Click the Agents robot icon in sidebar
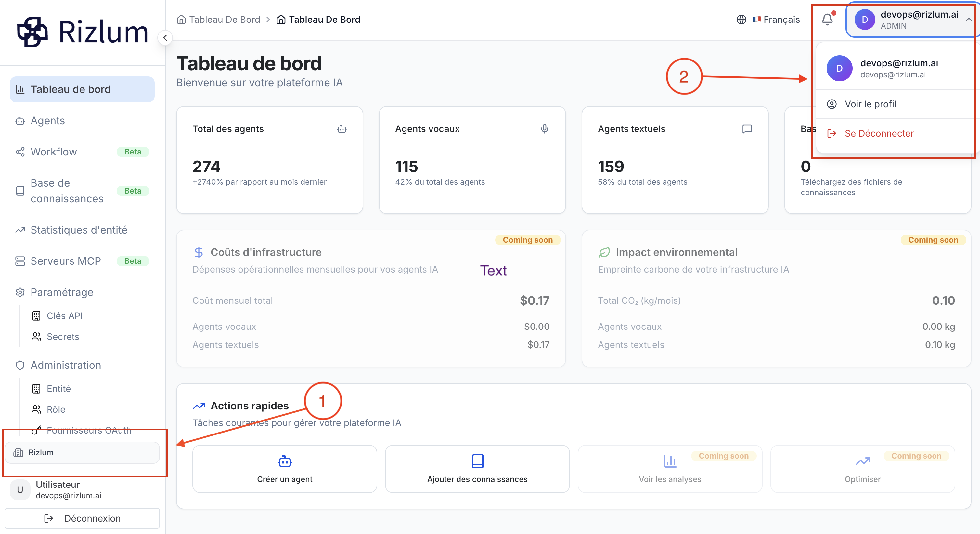Image resolution: width=980 pixels, height=534 pixels. pyautogui.click(x=20, y=121)
